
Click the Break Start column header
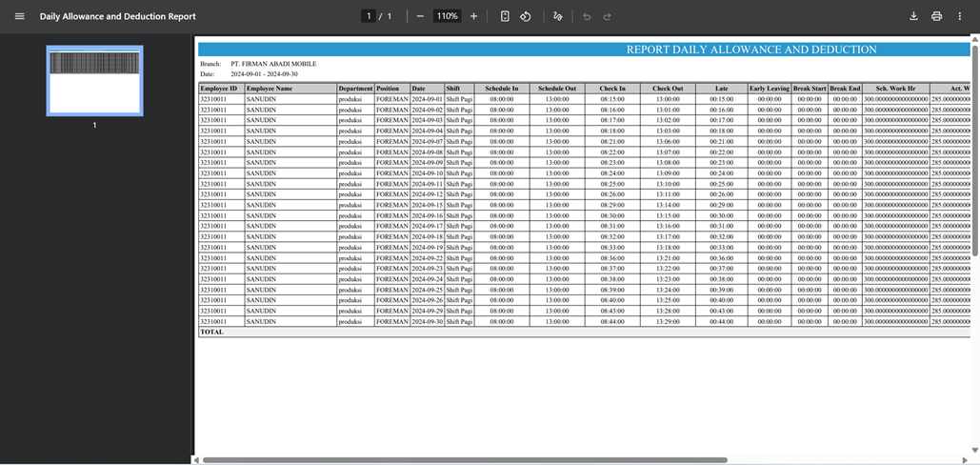coord(810,89)
